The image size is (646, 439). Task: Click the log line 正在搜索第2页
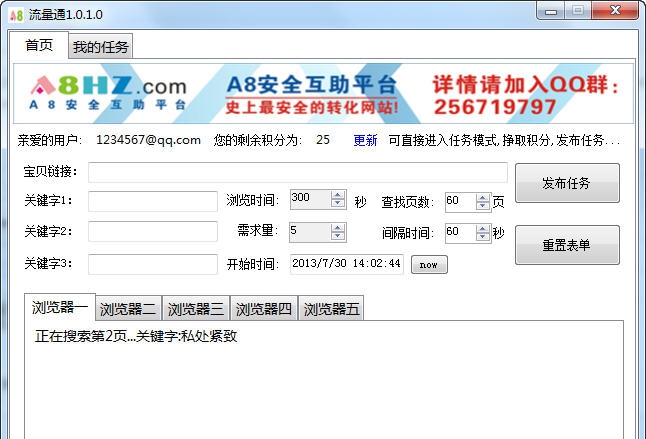coord(136,336)
